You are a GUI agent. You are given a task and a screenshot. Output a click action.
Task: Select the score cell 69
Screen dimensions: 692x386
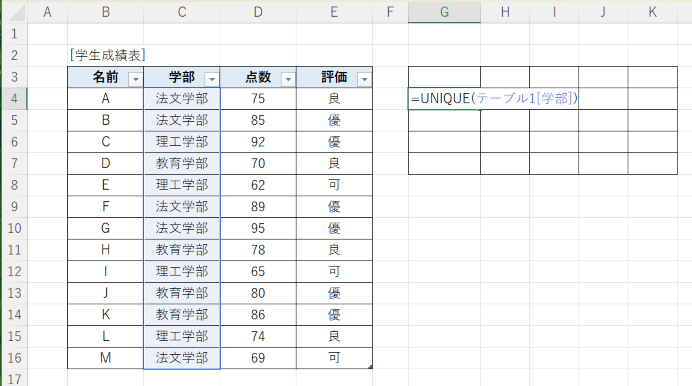coord(258,358)
